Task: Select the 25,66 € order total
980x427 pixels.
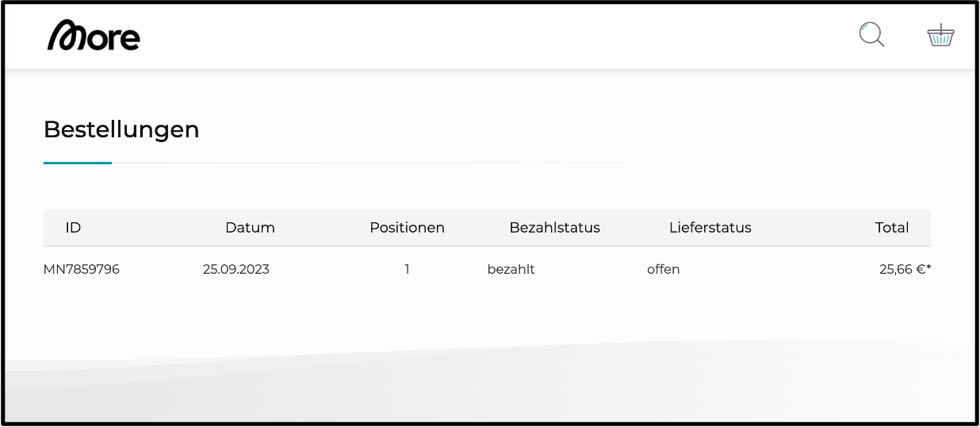Action: pos(902,269)
